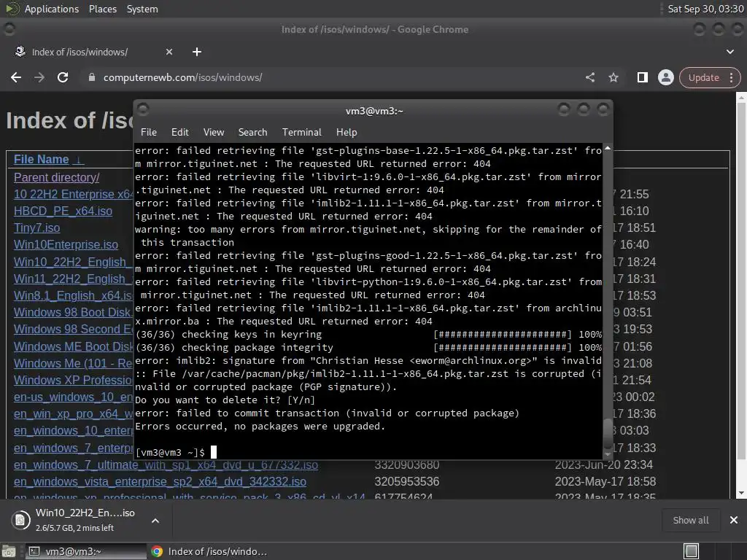This screenshot has width=747, height=560.
Task: Open the System menu
Action: pos(142,9)
